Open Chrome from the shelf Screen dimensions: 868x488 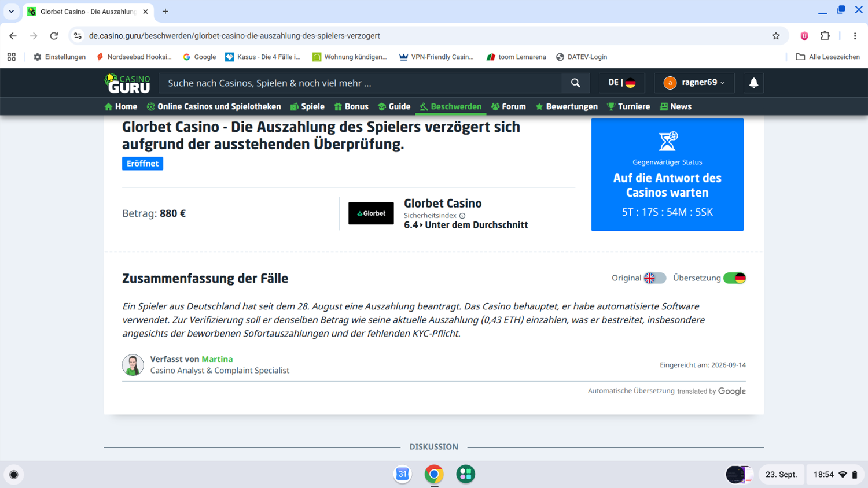tap(434, 474)
